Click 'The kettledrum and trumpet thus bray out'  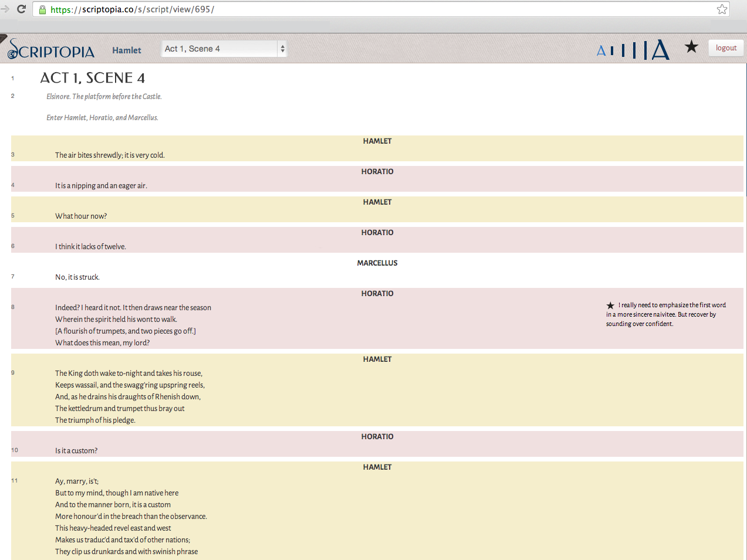(120, 409)
